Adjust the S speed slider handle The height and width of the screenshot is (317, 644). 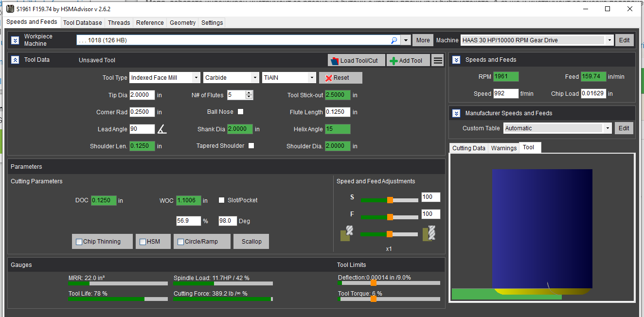(x=390, y=200)
